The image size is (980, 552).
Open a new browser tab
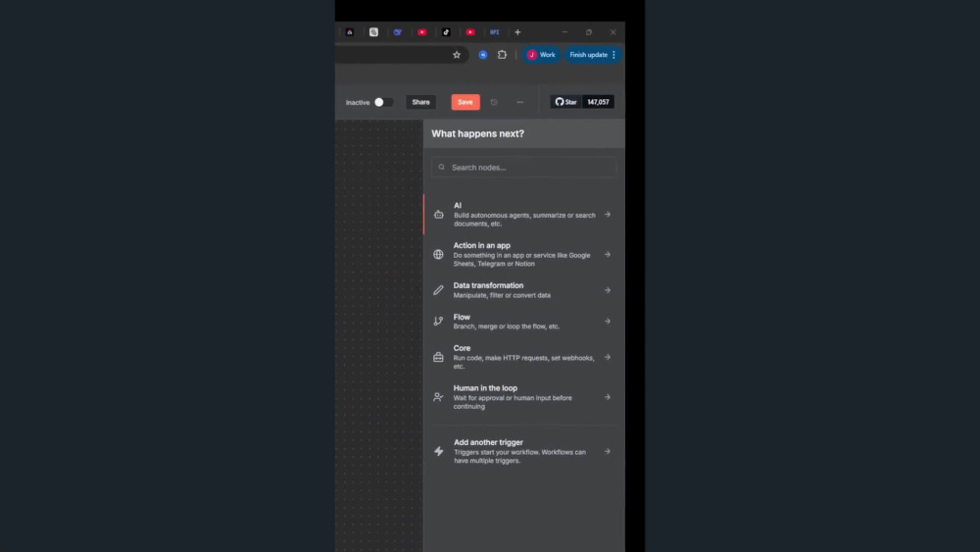click(517, 32)
